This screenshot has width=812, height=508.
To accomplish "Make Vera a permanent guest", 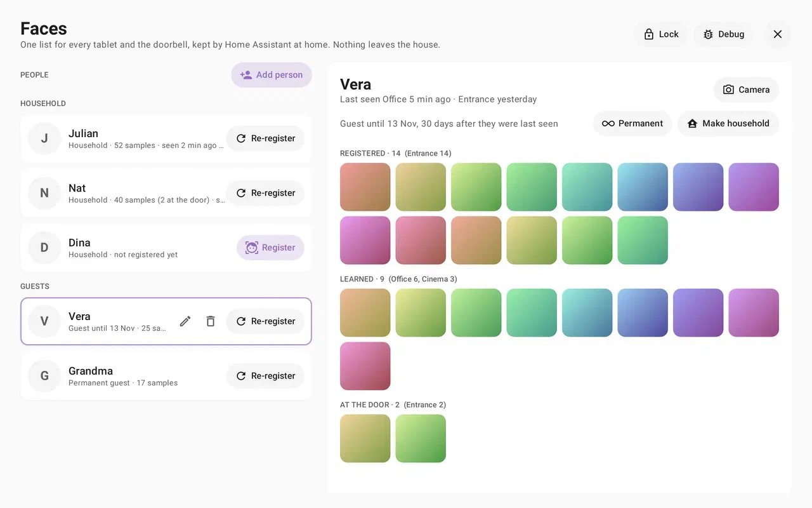I will (632, 123).
